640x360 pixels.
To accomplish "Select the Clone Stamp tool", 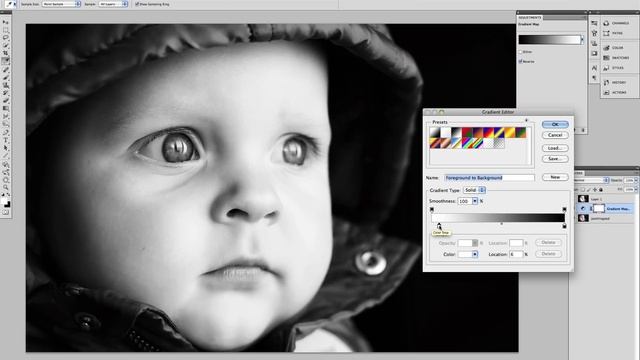I will (6, 85).
